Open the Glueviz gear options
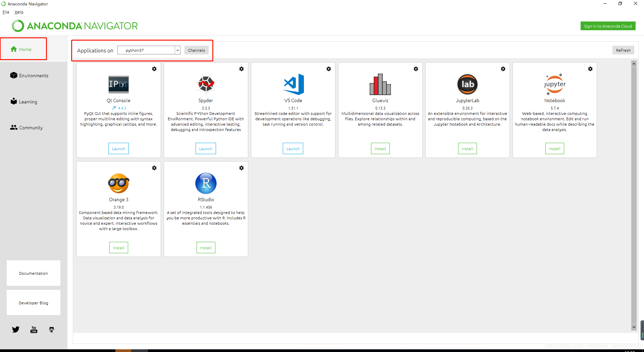Image resolution: width=644 pixels, height=352 pixels. [416, 69]
